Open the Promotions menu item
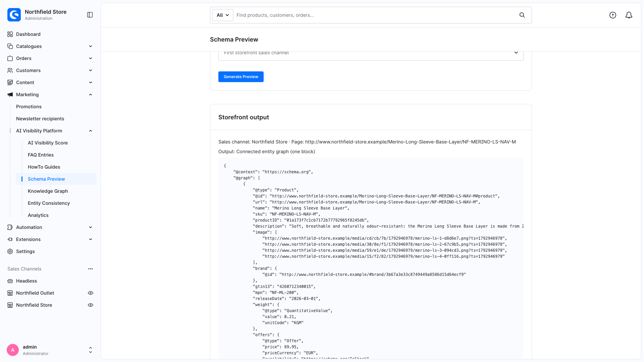 (29, 107)
